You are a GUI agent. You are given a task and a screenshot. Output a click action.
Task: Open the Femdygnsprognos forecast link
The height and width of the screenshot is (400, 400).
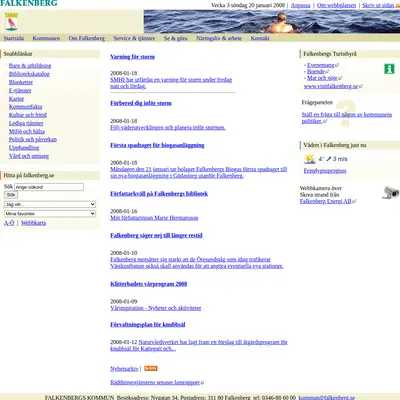click(x=325, y=171)
